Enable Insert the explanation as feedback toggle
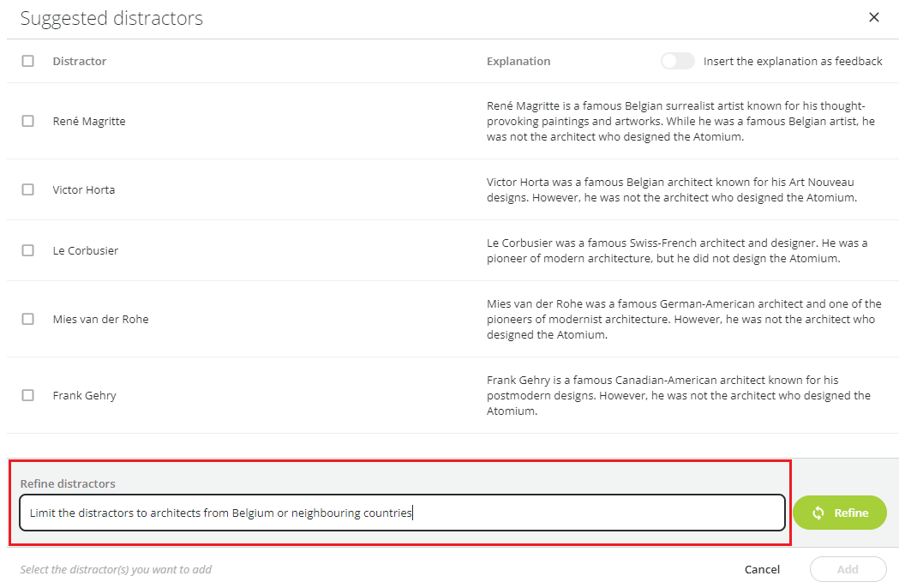 (x=677, y=61)
